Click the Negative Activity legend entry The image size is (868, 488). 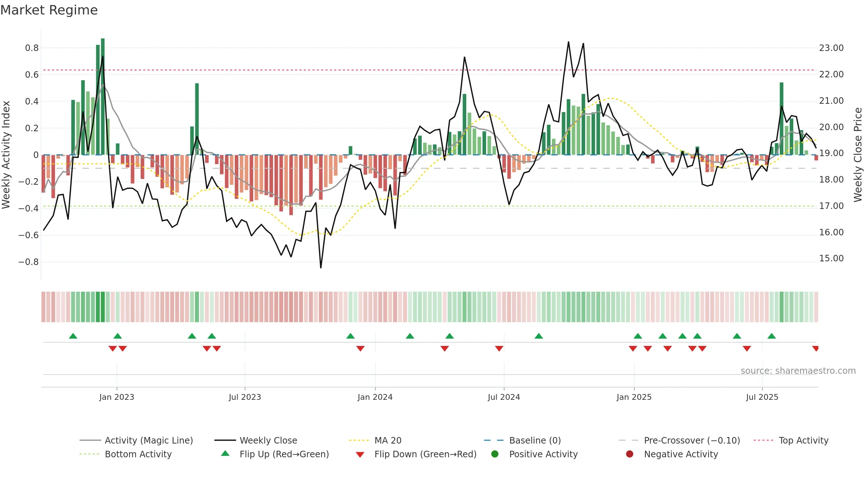click(672, 454)
